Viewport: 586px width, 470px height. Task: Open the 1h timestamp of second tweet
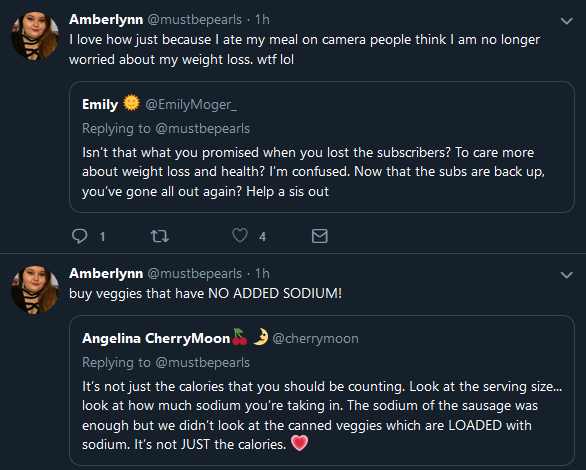[262, 273]
